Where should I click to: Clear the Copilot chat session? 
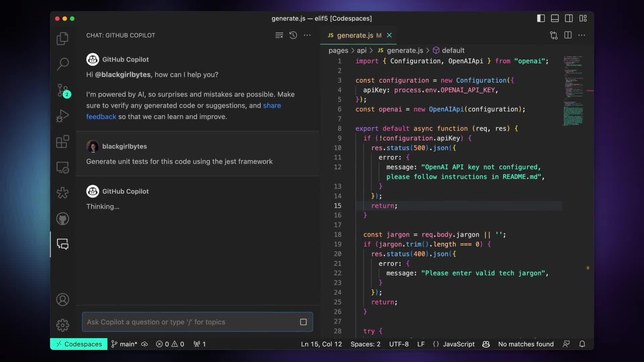(x=279, y=35)
